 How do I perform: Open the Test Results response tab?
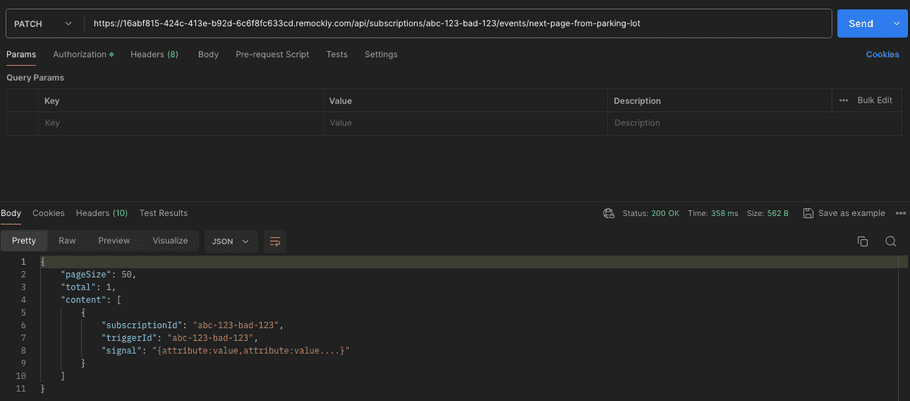[x=163, y=213]
